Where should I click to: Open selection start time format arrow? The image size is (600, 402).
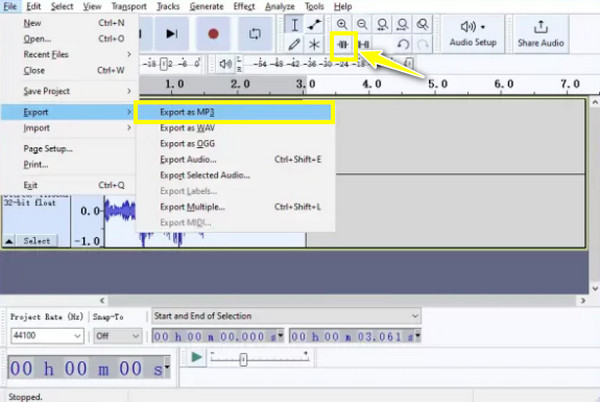(280, 336)
